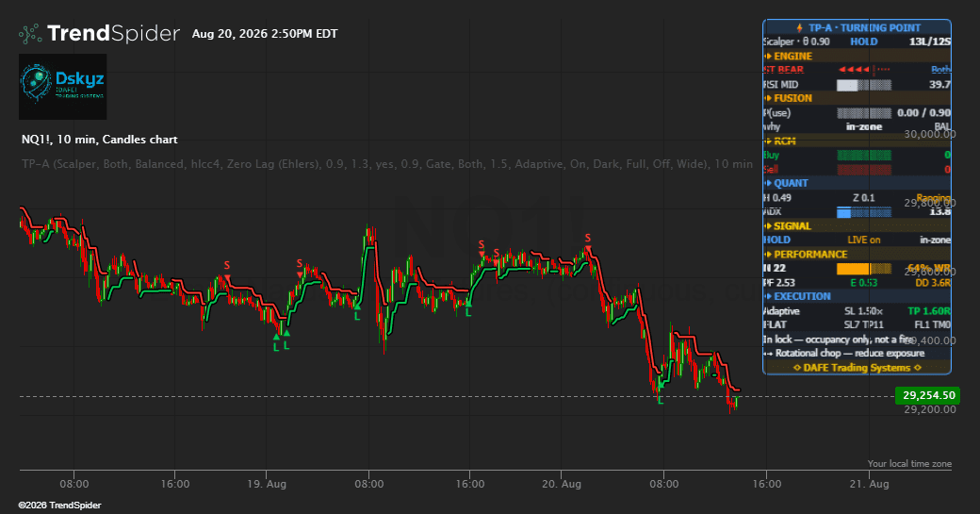Click the FLAT position status

coord(775,324)
